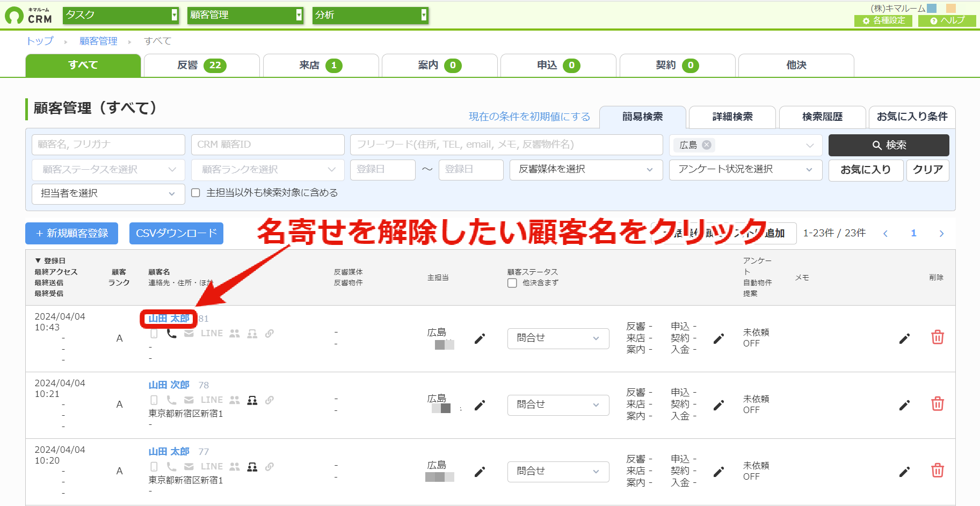Click トップ breadcrumb link
Viewport: 980px width, 506px height.
click(x=40, y=41)
